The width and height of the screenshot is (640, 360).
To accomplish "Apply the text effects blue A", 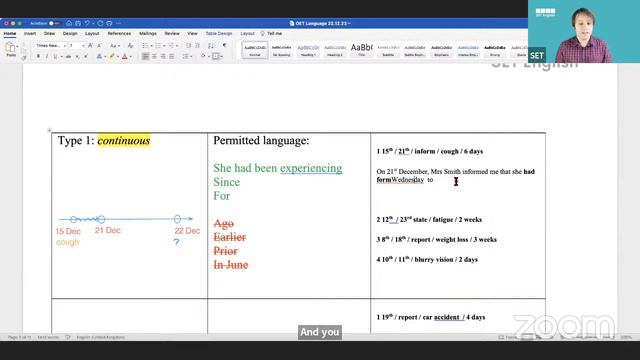I will tap(99, 56).
